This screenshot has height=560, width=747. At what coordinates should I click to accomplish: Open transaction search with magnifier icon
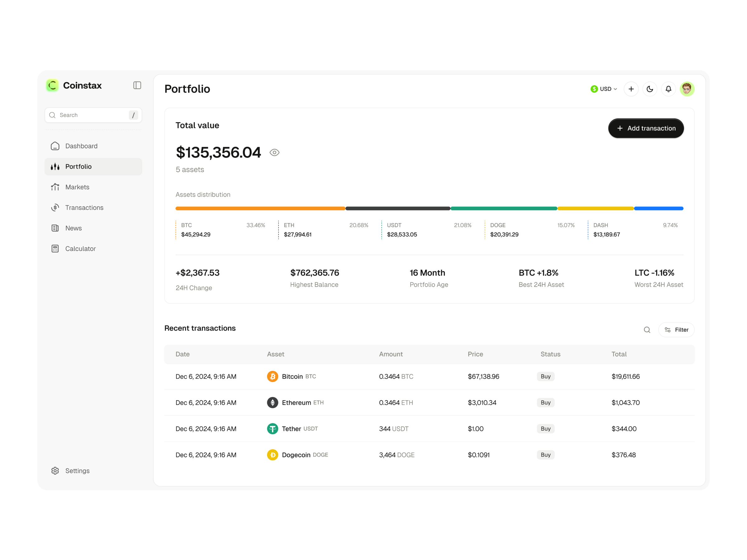click(647, 330)
